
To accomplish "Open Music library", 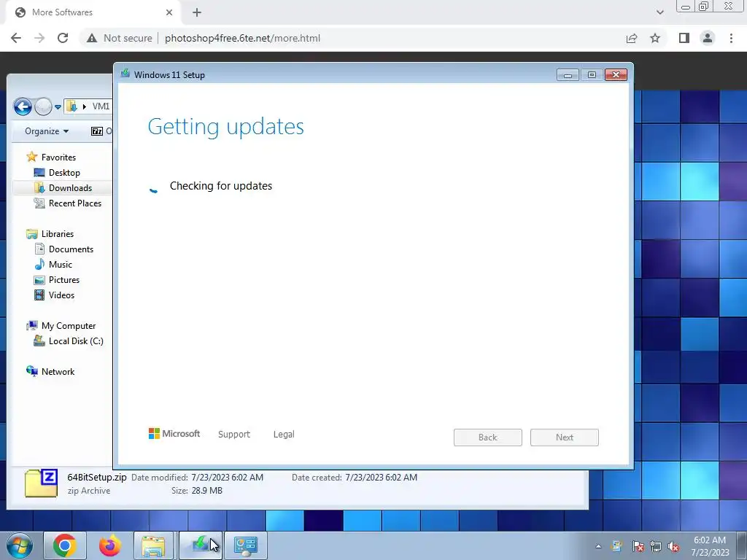I will click(x=53, y=264).
